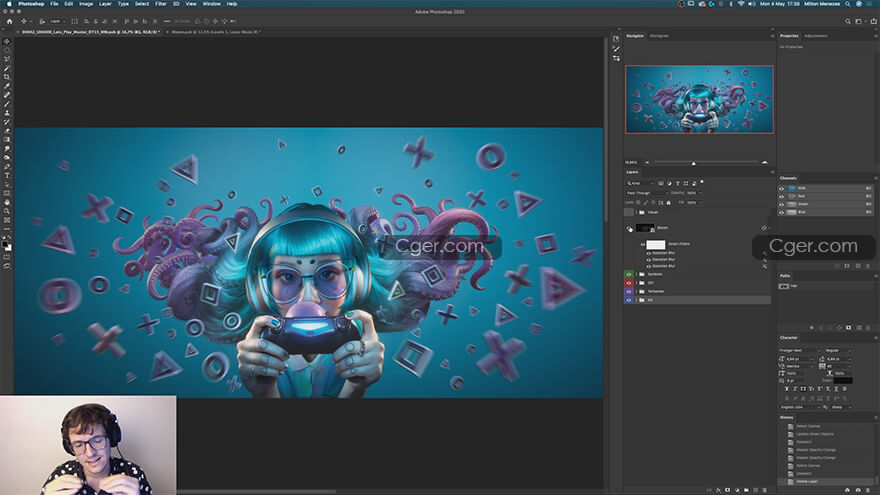Hide the RGB channel
The height and width of the screenshot is (495, 880).
(x=781, y=188)
